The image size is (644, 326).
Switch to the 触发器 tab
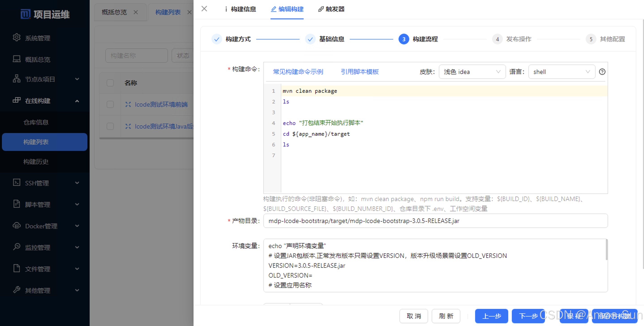[x=331, y=9]
